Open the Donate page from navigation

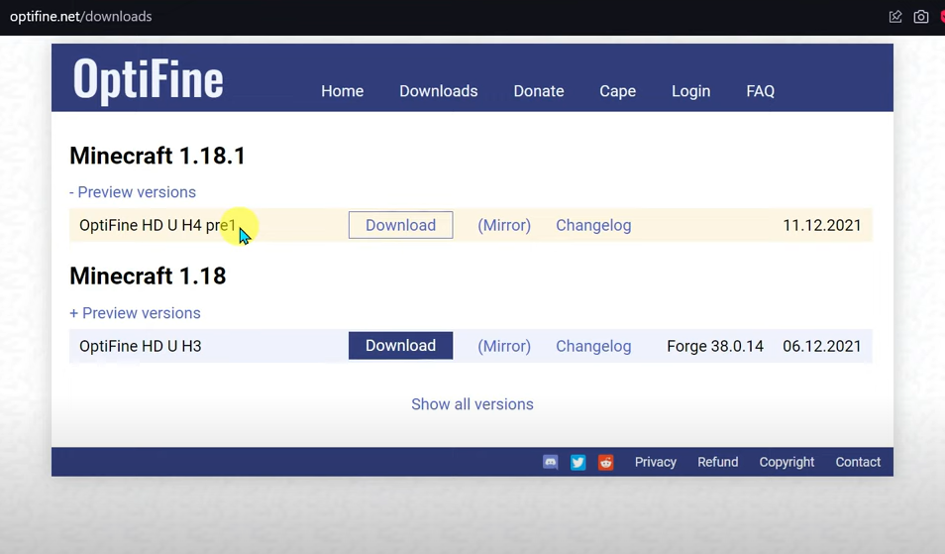(x=538, y=91)
